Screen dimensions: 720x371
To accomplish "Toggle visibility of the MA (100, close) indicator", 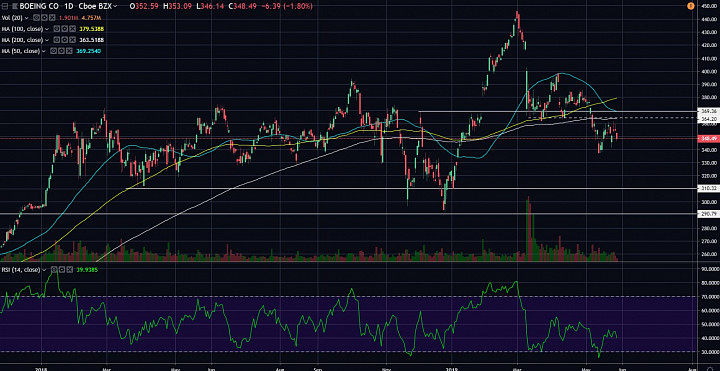I will pyautogui.click(x=55, y=29).
